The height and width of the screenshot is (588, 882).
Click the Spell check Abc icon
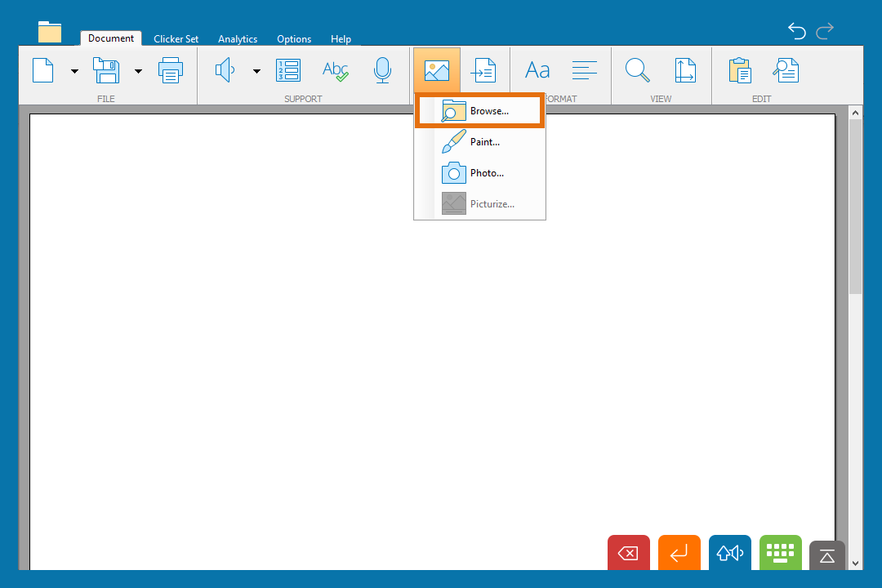point(335,71)
